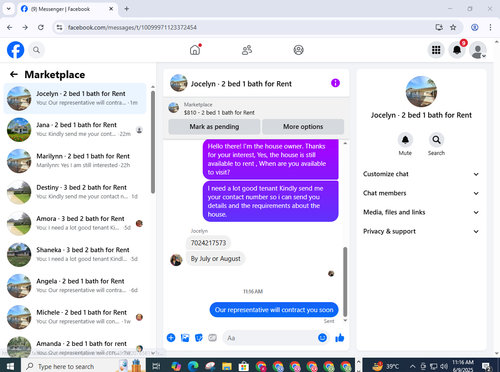The image size is (500, 372).
Task: Open File Explorer from taskbar
Action: point(227,366)
